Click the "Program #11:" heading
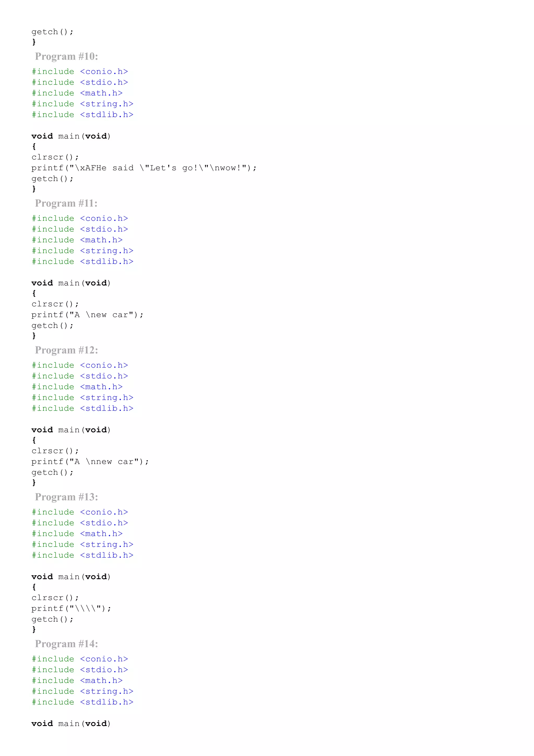Image resolution: width=534 pixels, height=756 pixels. [66, 203]
